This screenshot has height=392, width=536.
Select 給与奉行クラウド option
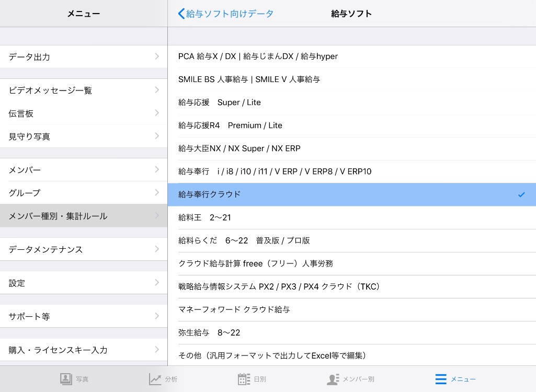coord(352,194)
